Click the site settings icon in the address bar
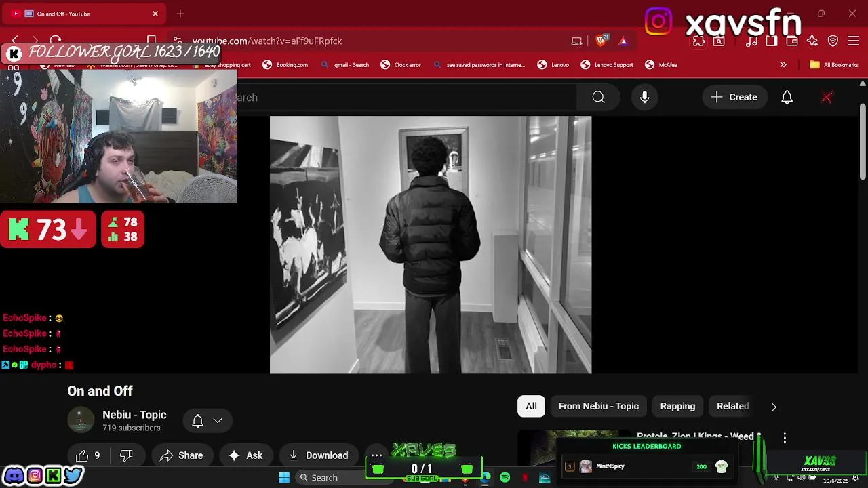The height and width of the screenshot is (488, 868). 177,41
